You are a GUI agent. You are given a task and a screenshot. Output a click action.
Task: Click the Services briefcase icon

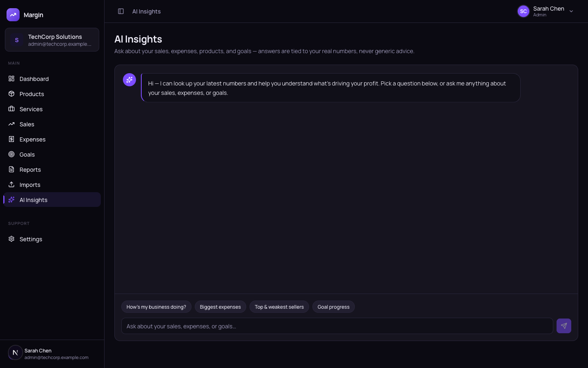[x=11, y=109]
